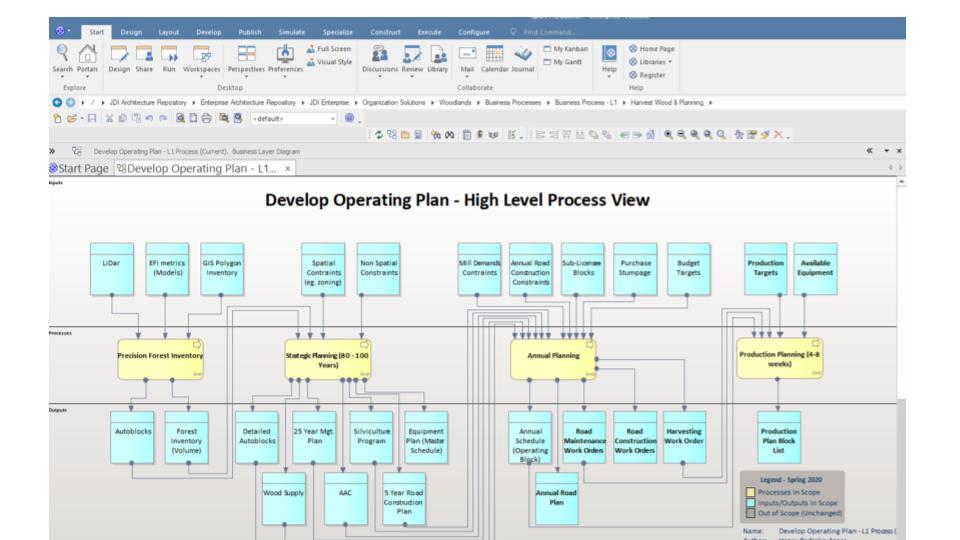Switch to the Develop ribbon tab

click(209, 32)
